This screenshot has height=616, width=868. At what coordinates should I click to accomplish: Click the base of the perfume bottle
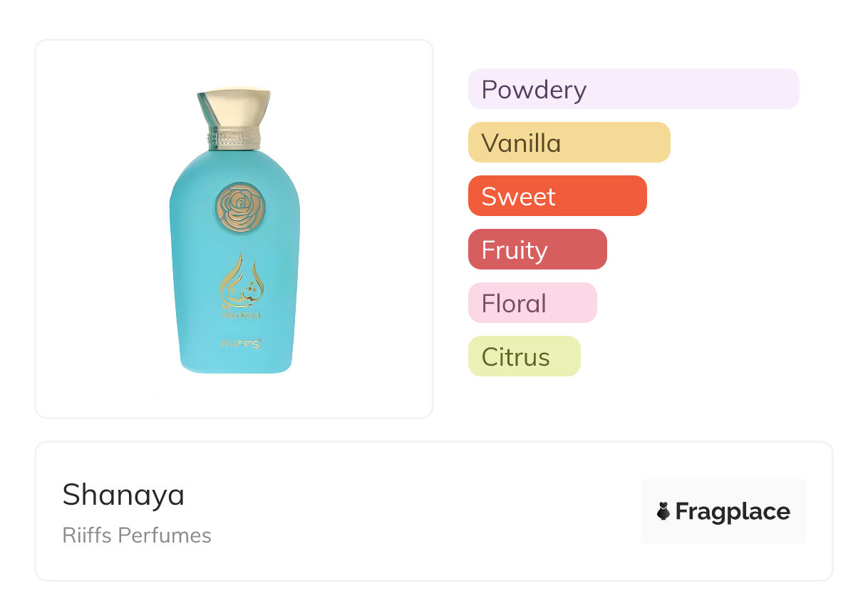point(235,365)
